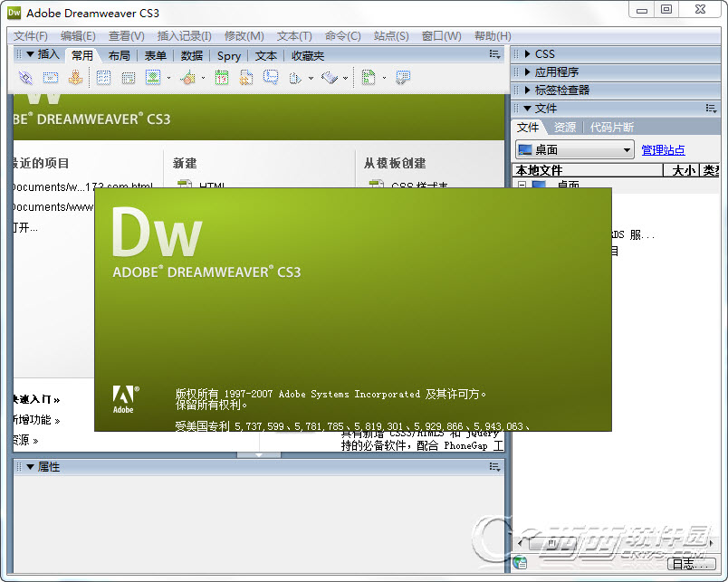Expand the 应用程序 panel group

[527, 72]
